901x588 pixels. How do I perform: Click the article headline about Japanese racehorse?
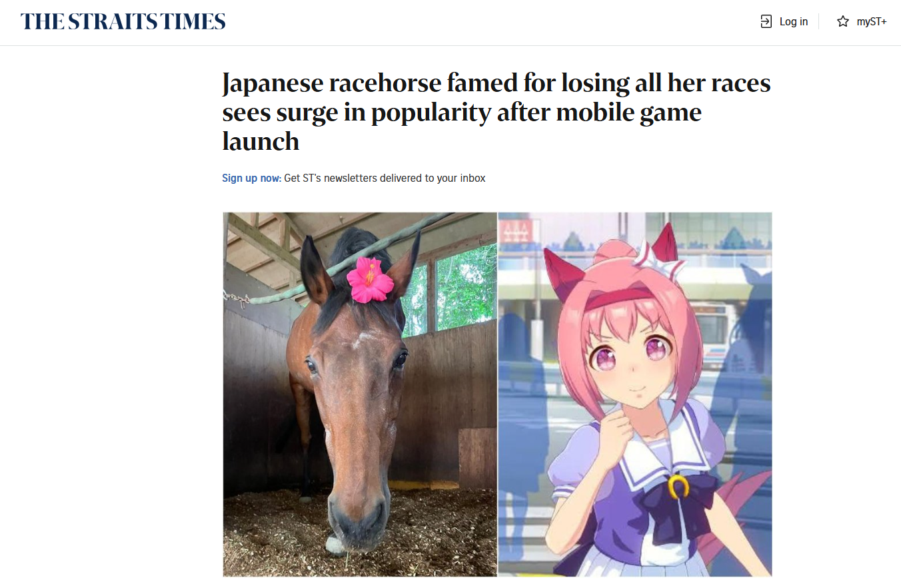coord(496,112)
